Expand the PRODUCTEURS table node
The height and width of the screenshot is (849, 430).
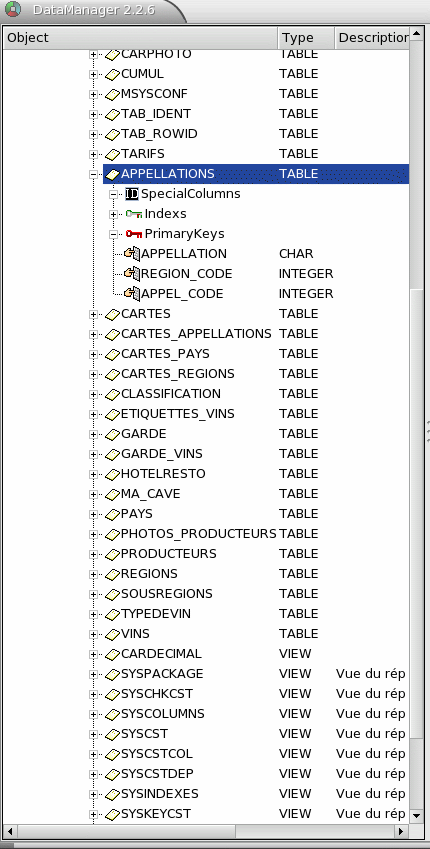[x=93, y=555]
